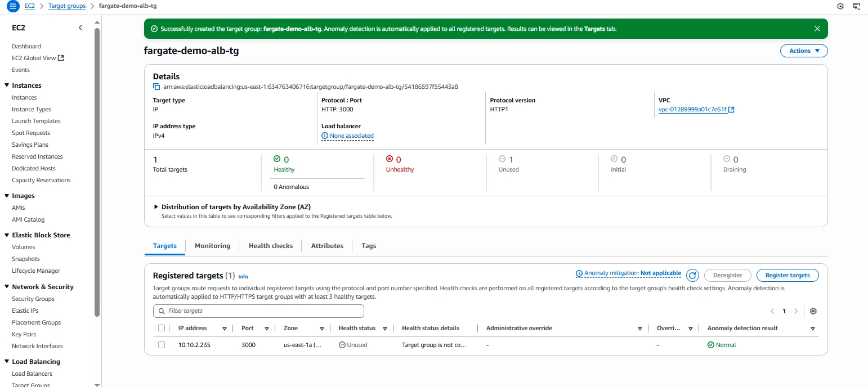Dismiss the green success banner
The image size is (868, 387).
point(817,29)
